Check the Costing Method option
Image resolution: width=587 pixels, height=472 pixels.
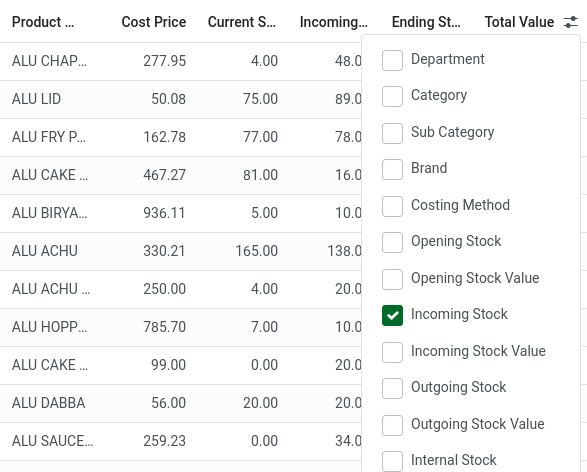pyautogui.click(x=392, y=206)
